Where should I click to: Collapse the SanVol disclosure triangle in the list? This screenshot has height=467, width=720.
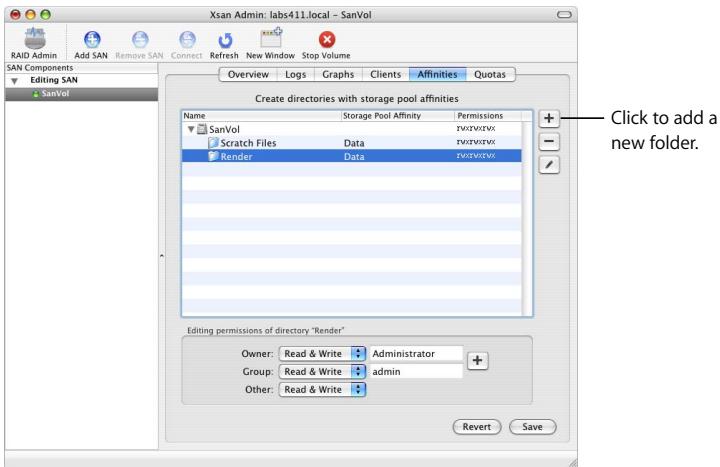[x=191, y=129]
